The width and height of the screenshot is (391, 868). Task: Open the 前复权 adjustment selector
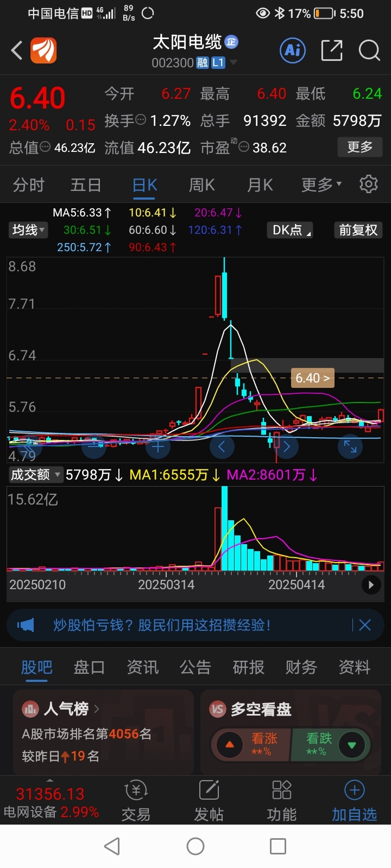[358, 230]
